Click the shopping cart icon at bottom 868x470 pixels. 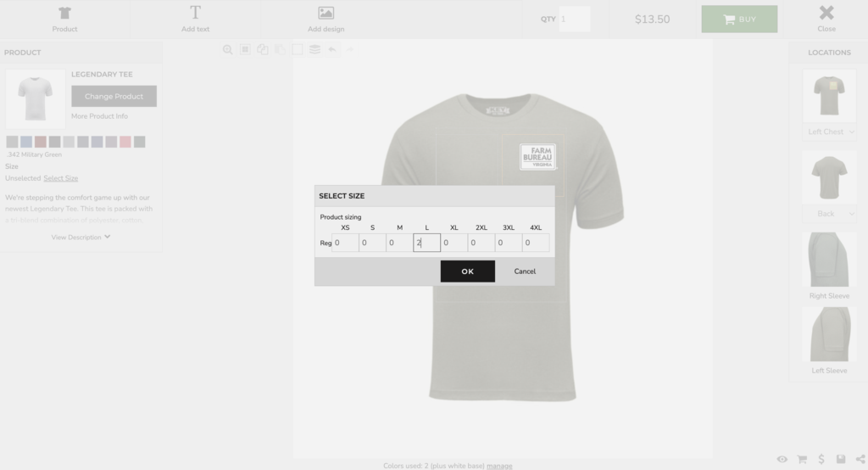801,459
